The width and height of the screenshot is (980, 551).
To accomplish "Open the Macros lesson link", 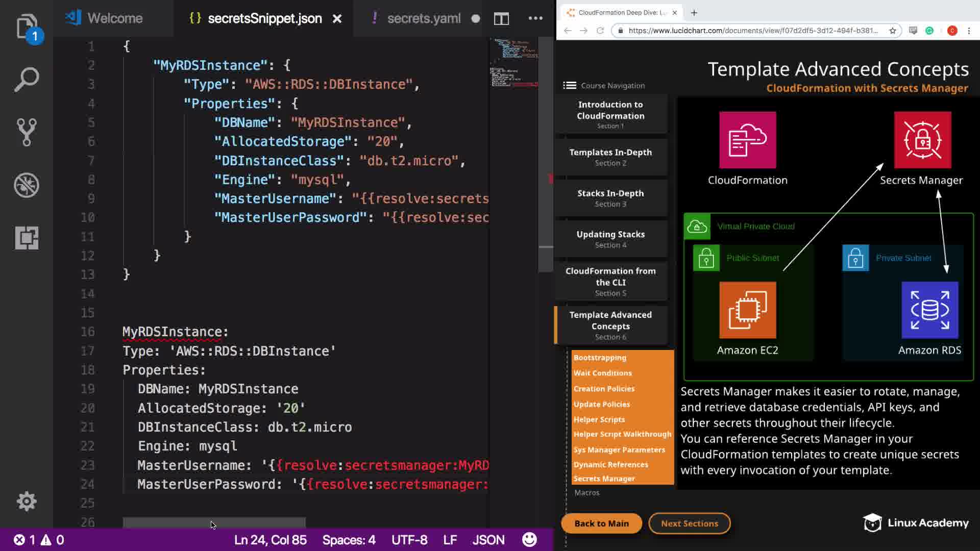I will point(586,493).
